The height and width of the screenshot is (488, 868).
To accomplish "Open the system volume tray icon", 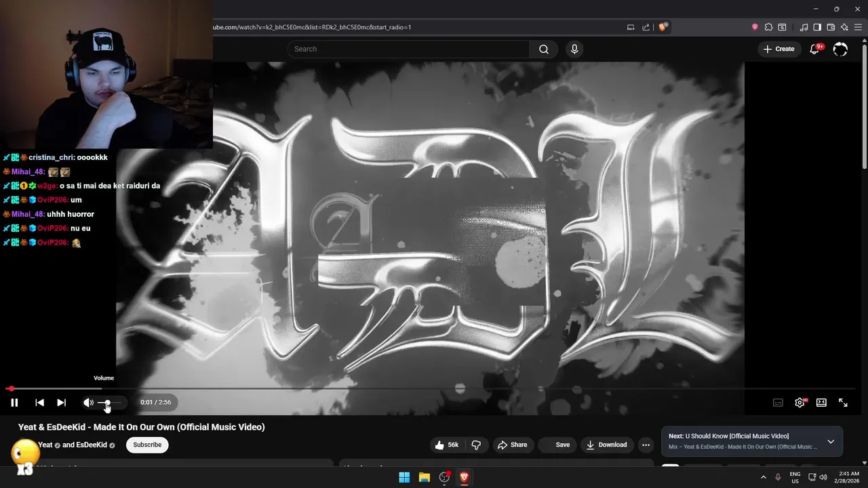I will click(823, 477).
